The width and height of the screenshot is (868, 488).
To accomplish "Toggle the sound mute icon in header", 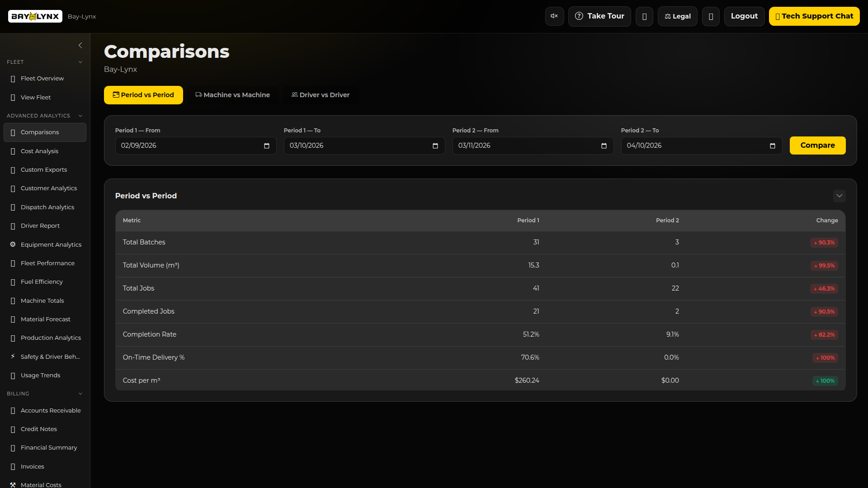I will tap(554, 16).
